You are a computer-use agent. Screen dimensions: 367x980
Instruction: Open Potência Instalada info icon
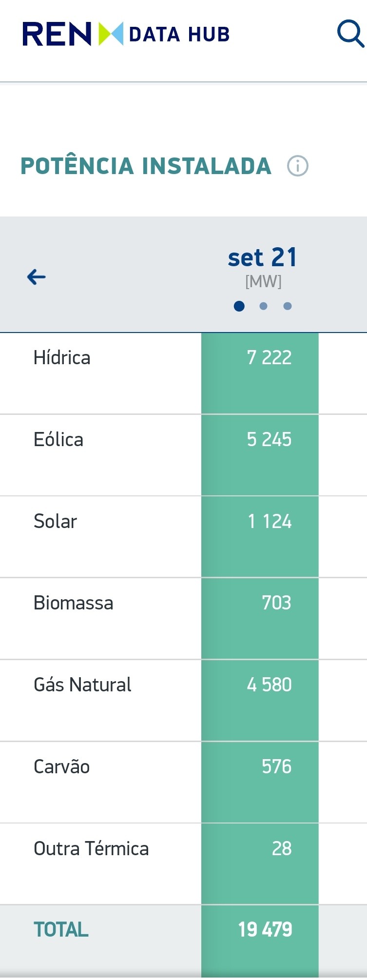pyautogui.click(x=297, y=166)
